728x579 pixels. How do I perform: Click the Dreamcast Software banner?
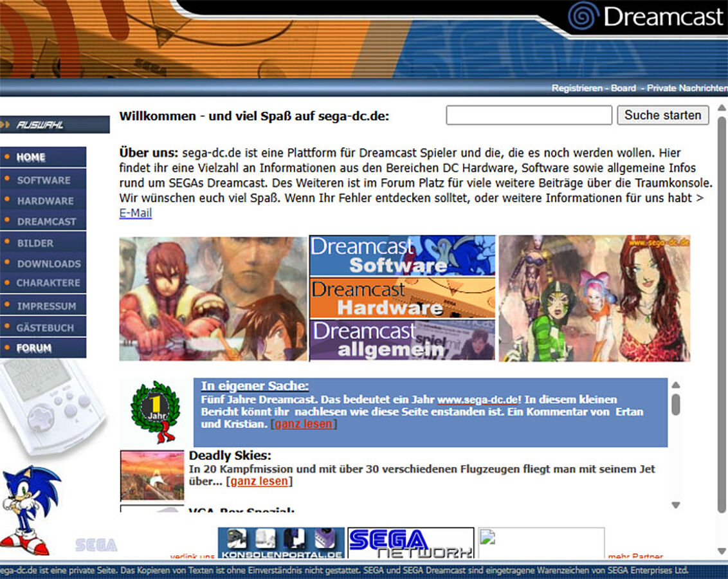pos(402,256)
